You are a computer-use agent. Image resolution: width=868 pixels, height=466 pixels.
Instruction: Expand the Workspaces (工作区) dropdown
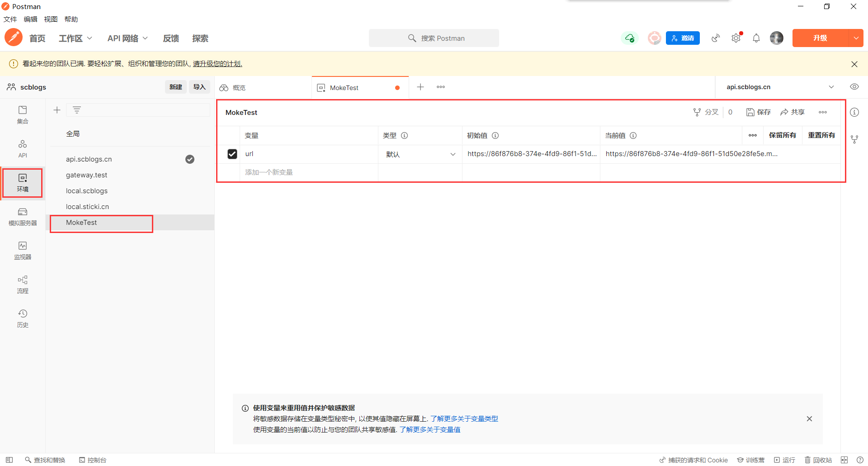[75, 38]
